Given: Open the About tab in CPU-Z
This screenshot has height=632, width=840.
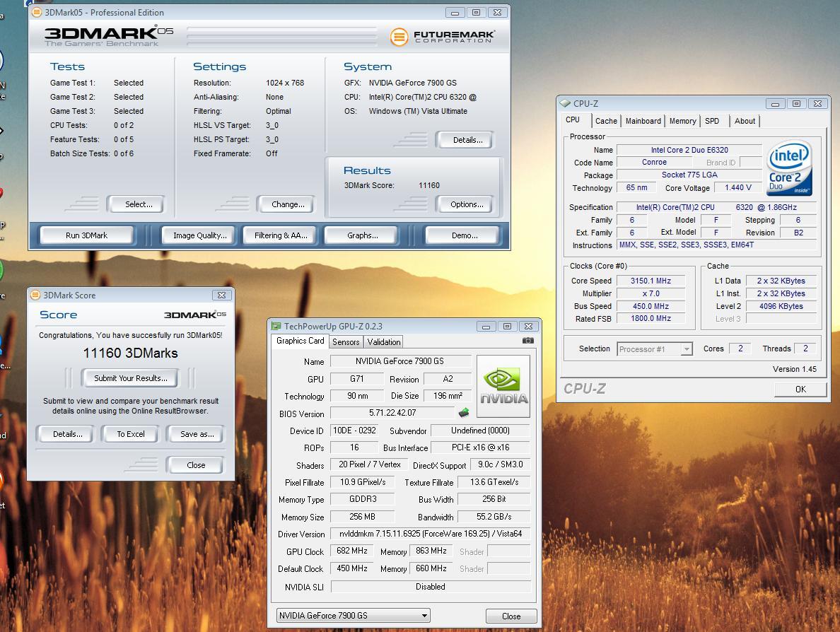Looking at the screenshot, I should [x=745, y=121].
